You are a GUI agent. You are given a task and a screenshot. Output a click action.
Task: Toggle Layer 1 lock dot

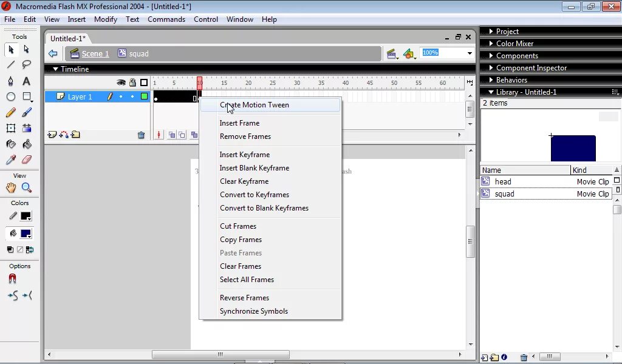(132, 96)
